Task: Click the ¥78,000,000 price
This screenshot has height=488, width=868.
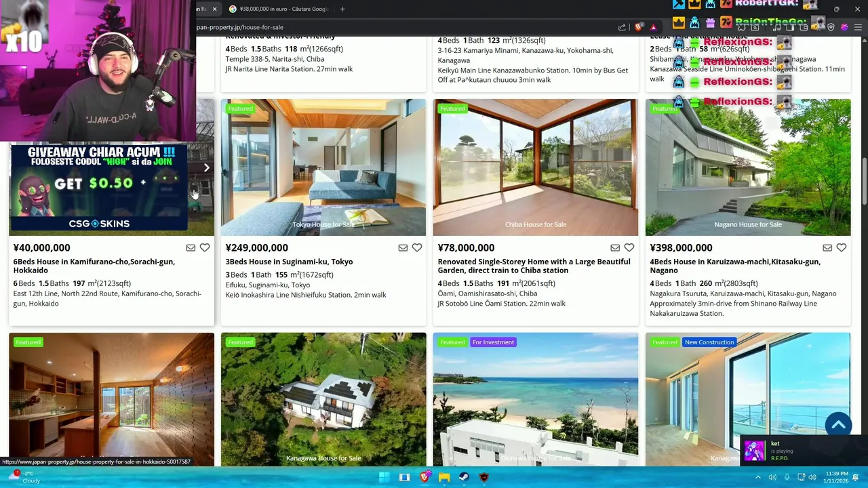Action: [466, 248]
